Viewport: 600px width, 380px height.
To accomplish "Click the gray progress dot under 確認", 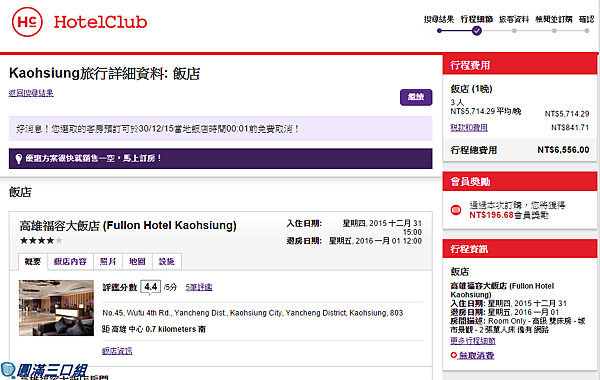I will (x=587, y=31).
